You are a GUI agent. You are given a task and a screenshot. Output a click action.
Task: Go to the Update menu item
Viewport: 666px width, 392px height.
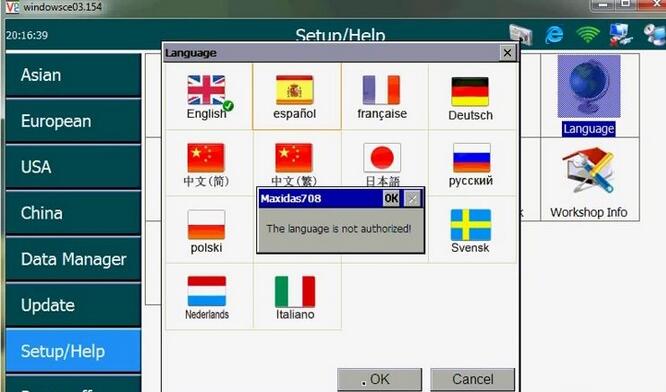click(x=73, y=305)
